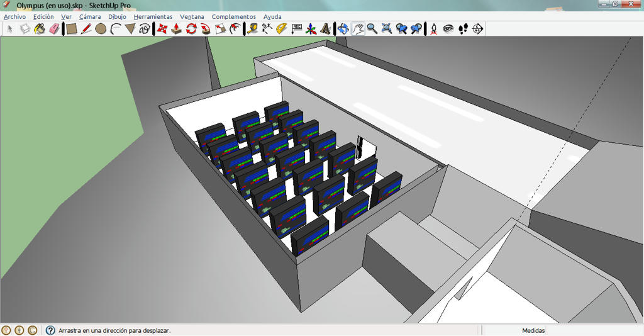
Task: Open the Complementos menu
Action: pyautogui.click(x=234, y=17)
